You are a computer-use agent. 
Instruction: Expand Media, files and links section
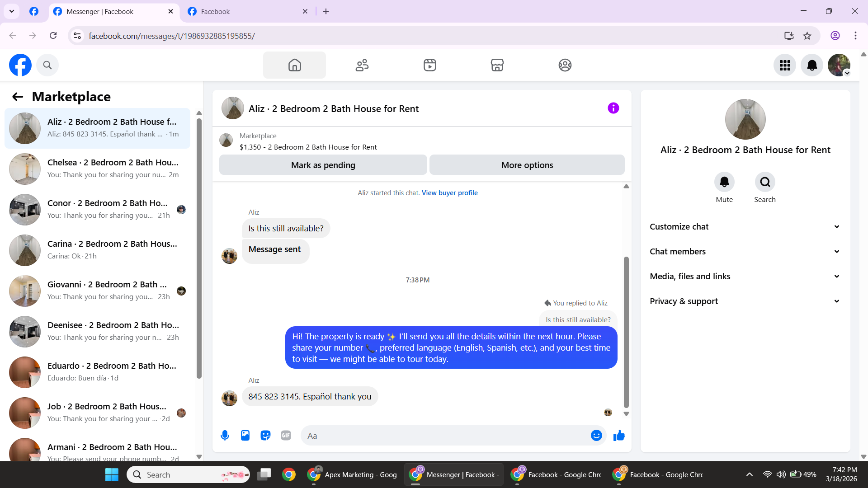click(745, 277)
